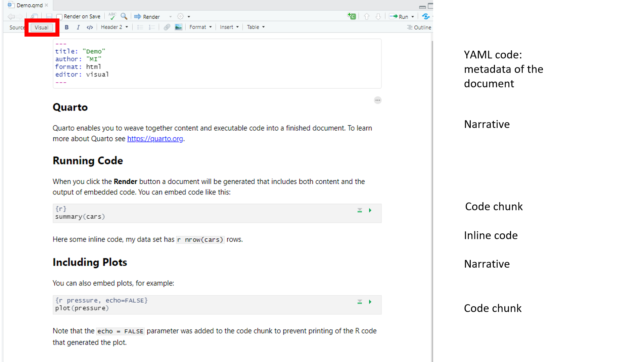Screen dimensions: 644x362
Task: Open options menu for Quarto heading
Action: coord(378,100)
